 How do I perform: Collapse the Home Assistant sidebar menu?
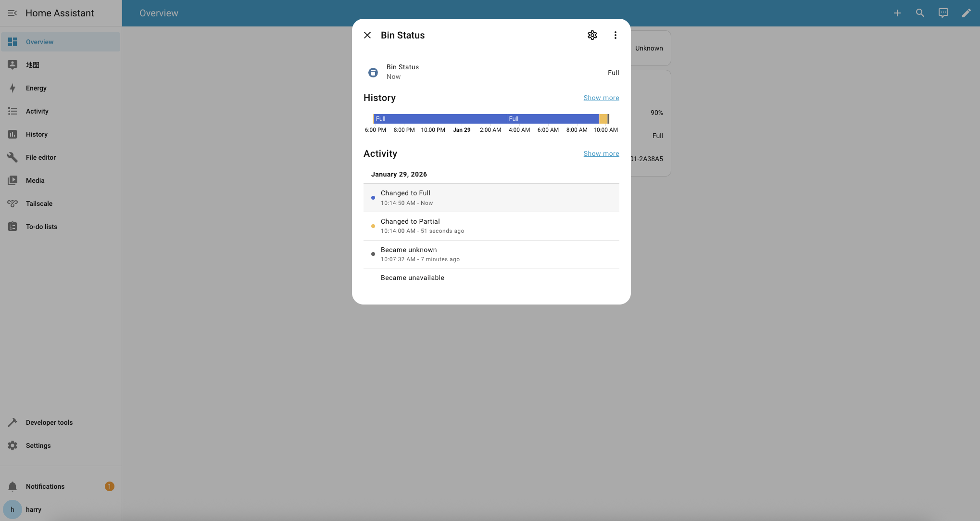[x=13, y=13]
